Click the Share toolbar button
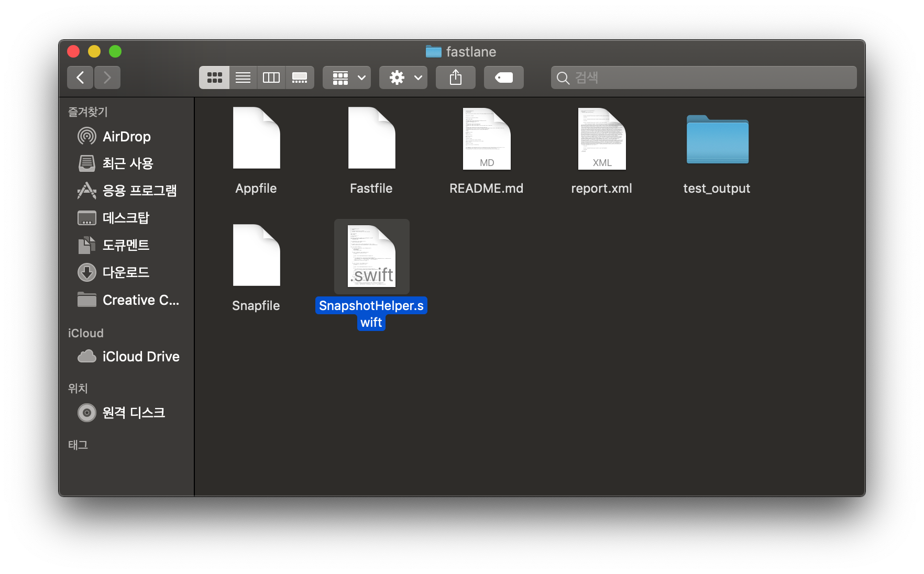 (456, 78)
